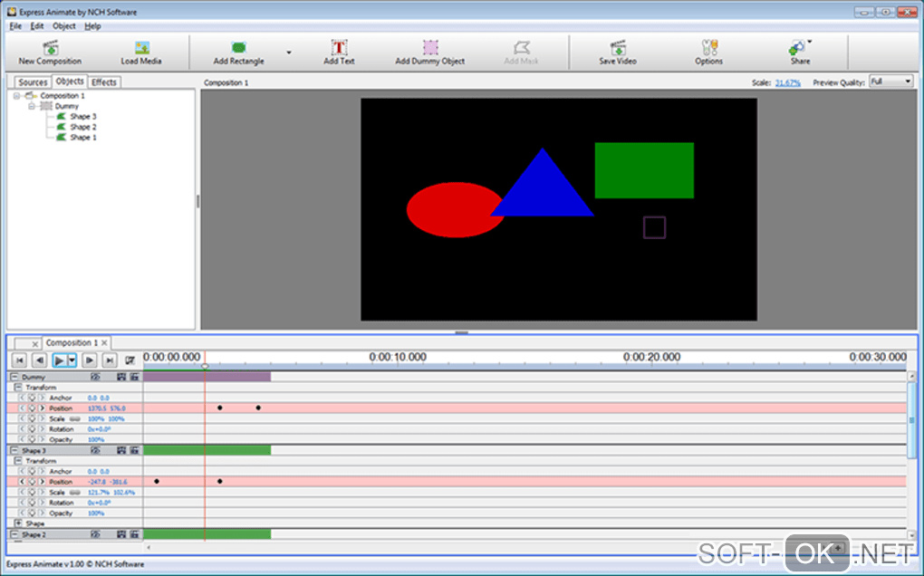Edit the Dummy Rotation value
Image resolution: width=924 pixels, height=576 pixels.
click(x=99, y=429)
